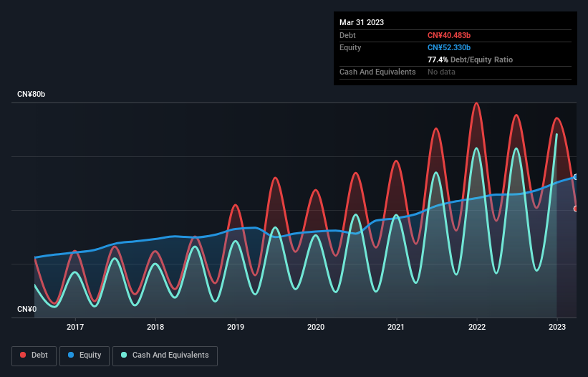This screenshot has height=377, width=588.
Task: Select the 2017 x-axis label
Action: (75, 327)
